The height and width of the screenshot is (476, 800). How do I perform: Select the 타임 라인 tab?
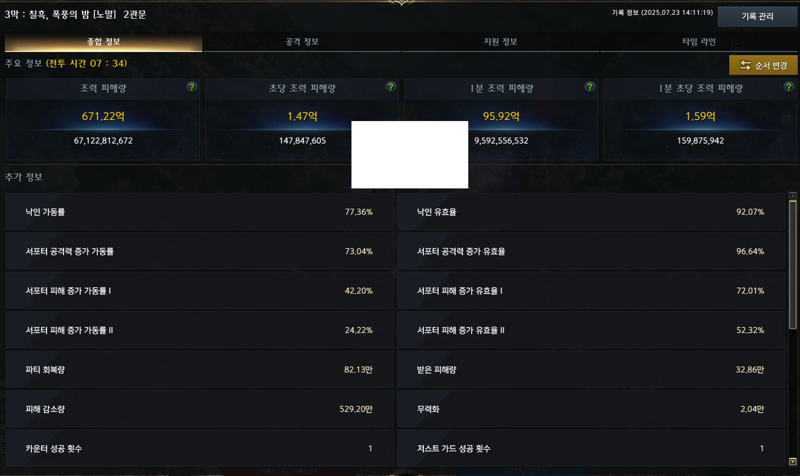tap(699, 42)
